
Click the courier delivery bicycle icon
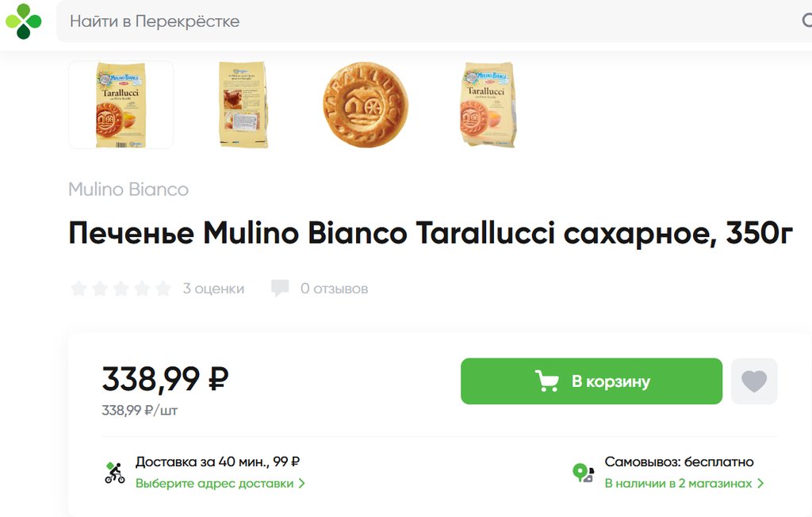click(x=115, y=473)
